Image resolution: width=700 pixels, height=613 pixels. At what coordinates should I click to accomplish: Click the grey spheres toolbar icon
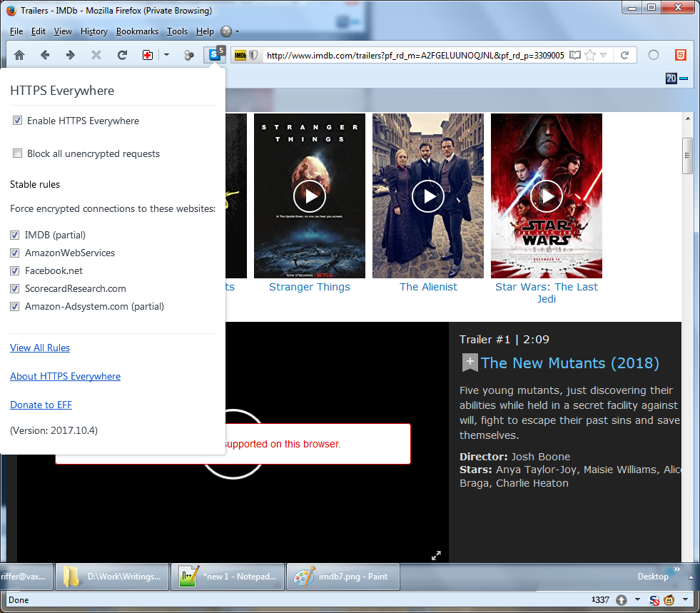pos(189,55)
